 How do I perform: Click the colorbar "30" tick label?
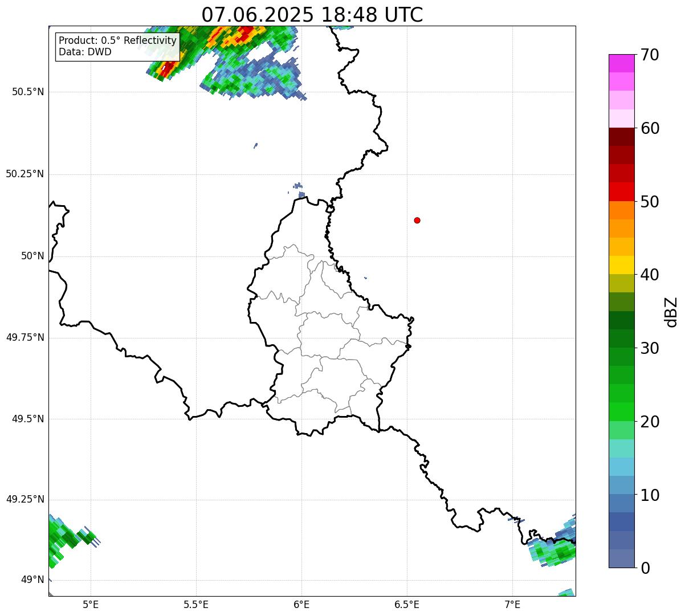coord(650,348)
